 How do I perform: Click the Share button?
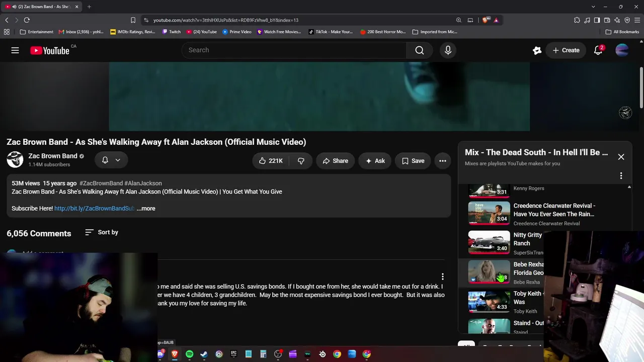coord(335,161)
